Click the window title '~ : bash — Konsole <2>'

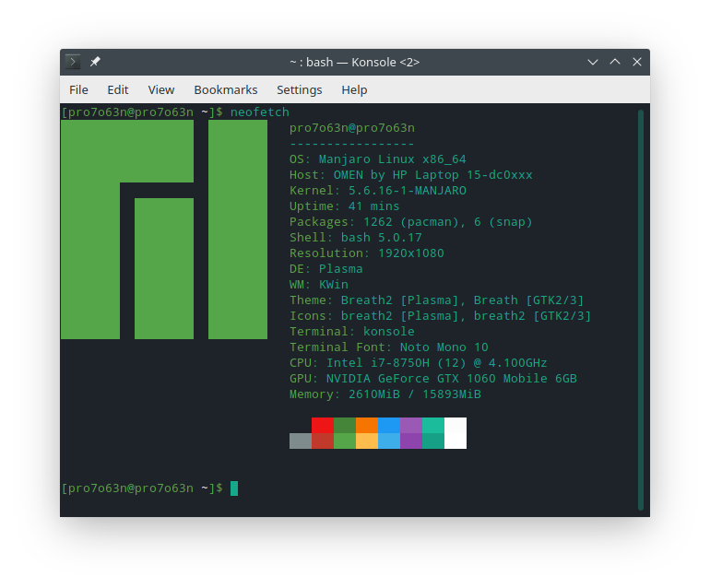[355, 62]
